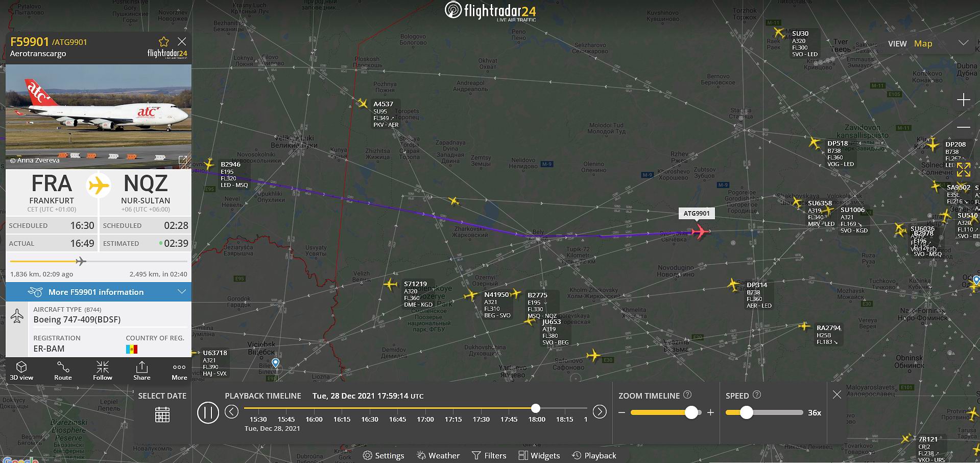Screen dimensions: 980x463
Task: Click the Flightradar24 logo at top
Action: point(490,11)
